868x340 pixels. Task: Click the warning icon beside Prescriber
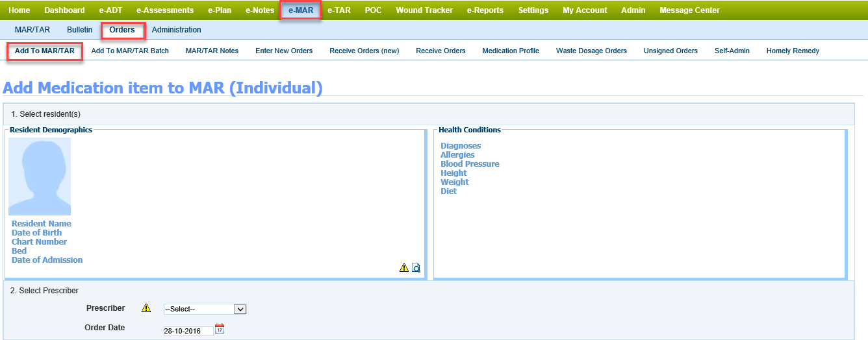[146, 308]
